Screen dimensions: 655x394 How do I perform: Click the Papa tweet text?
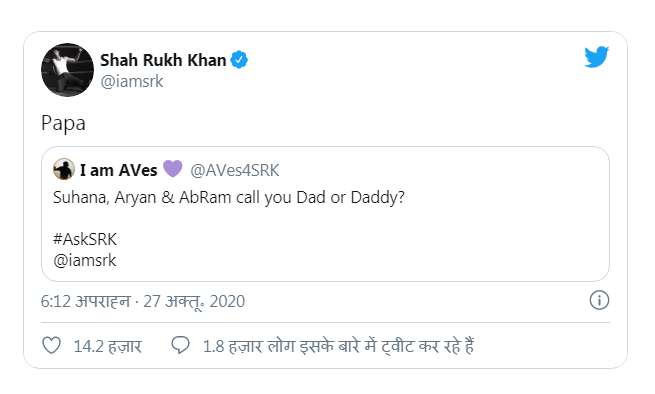[x=63, y=123]
